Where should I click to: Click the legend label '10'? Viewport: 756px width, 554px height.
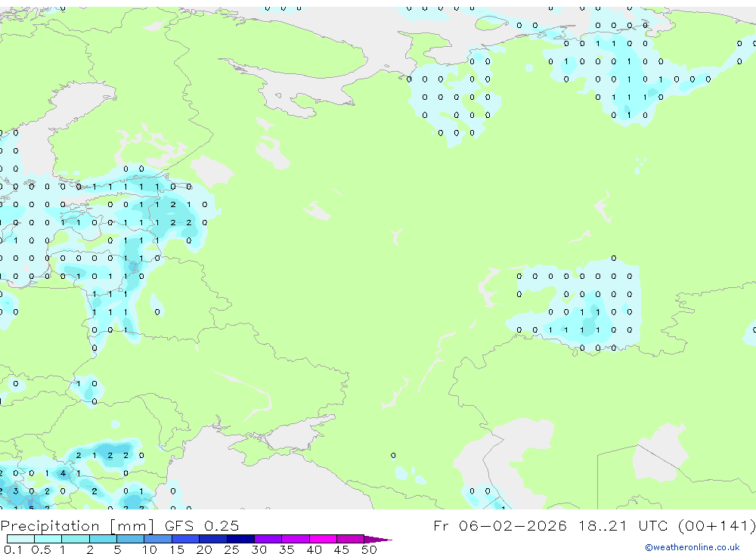[150, 549]
